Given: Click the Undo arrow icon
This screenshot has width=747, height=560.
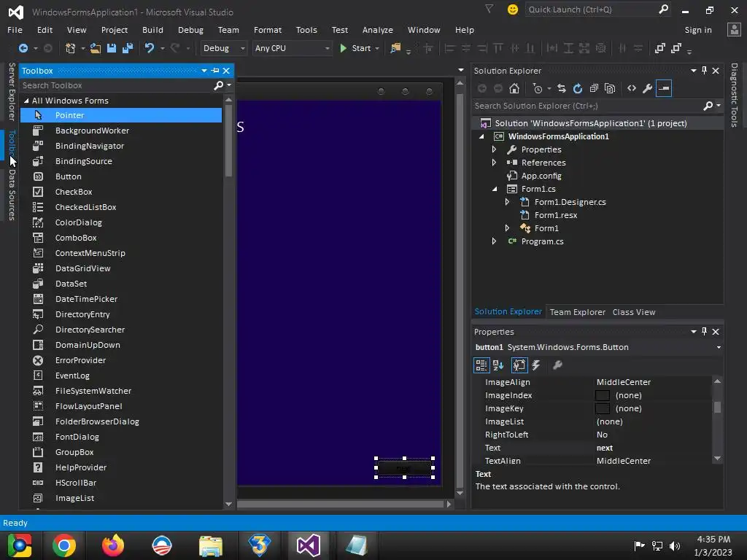Looking at the screenshot, I should (x=150, y=48).
